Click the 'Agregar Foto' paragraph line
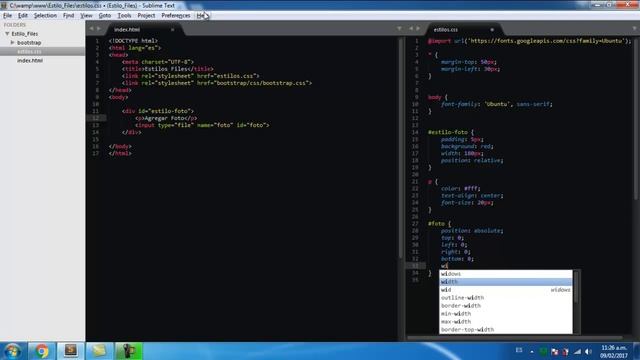640x360 pixels. click(x=166, y=118)
